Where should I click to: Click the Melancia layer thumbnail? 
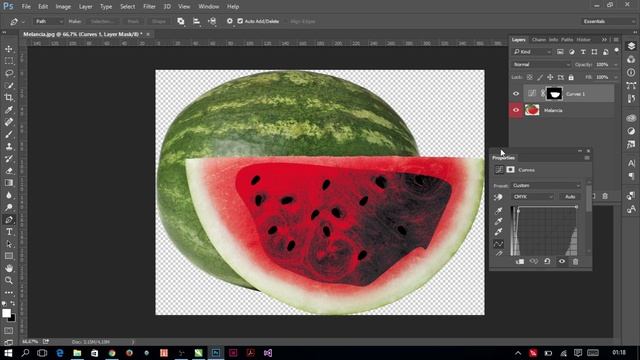[532, 110]
